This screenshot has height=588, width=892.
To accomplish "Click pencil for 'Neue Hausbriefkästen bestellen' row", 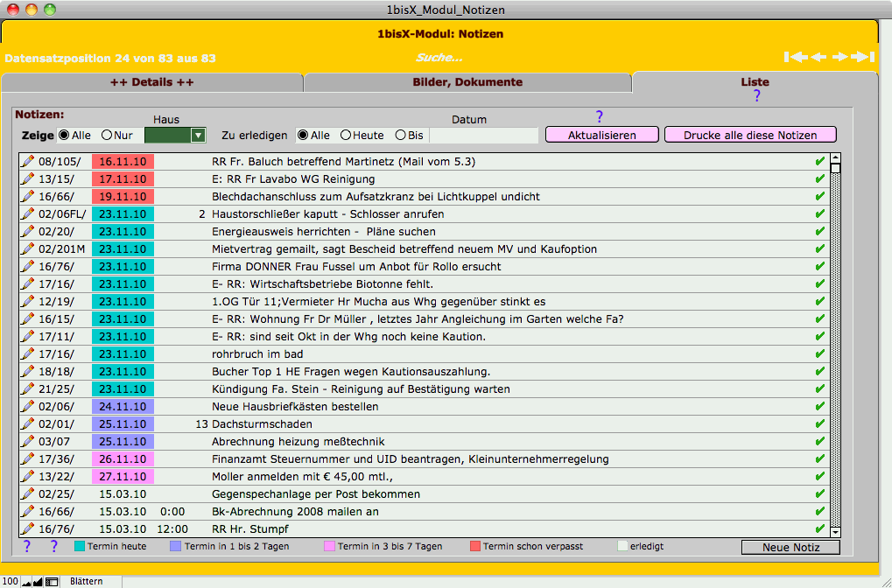I will pyautogui.click(x=27, y=407).
